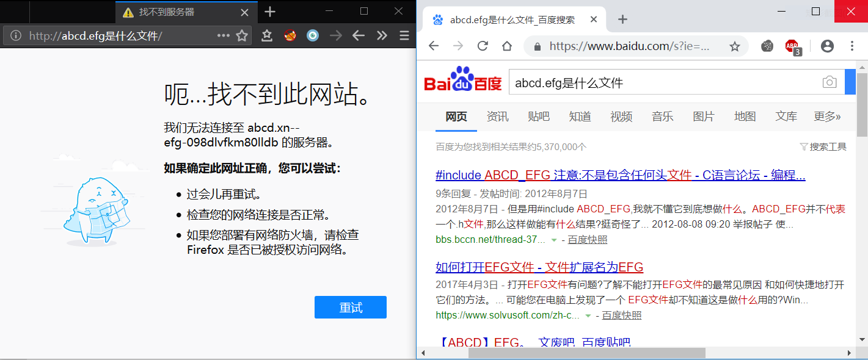The height and width of the screenshot is (360, 868).
Task: Open Chrome profile avatar icon
Action: coord(827,46)
